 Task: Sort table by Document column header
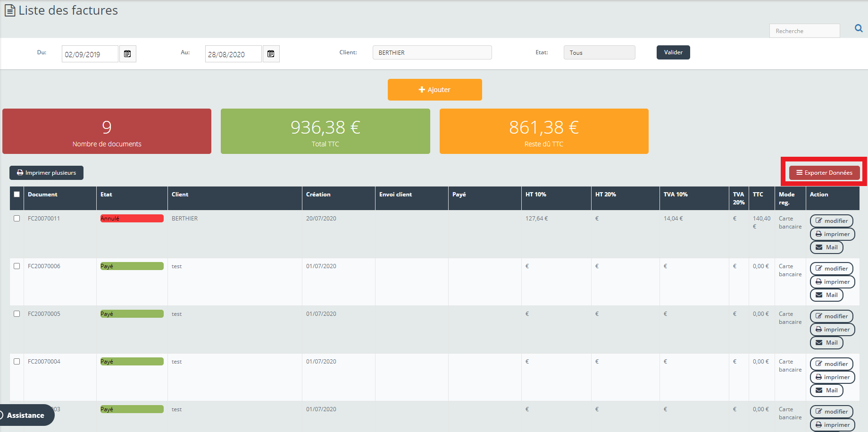coord(42,195)
